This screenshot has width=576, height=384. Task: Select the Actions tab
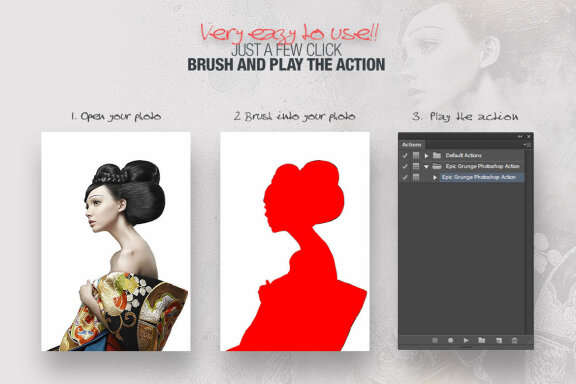(x=412, y=145)
